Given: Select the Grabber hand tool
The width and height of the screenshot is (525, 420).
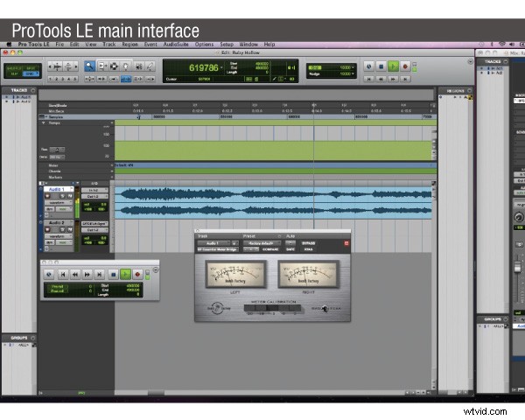Looking at the screenshot, I should (x=126, y=66).
